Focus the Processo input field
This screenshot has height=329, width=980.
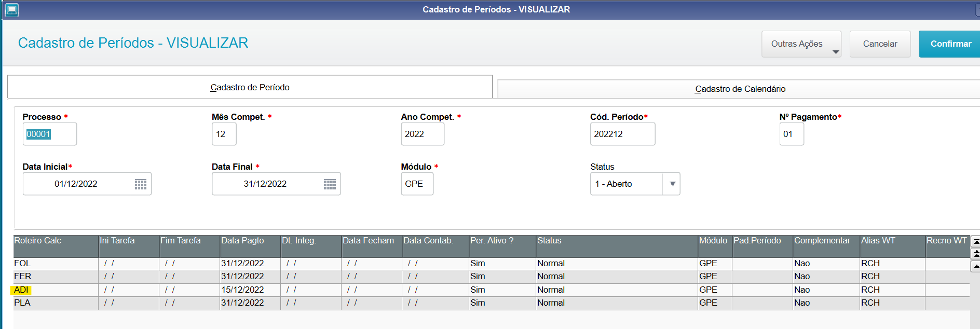(50, 134)
